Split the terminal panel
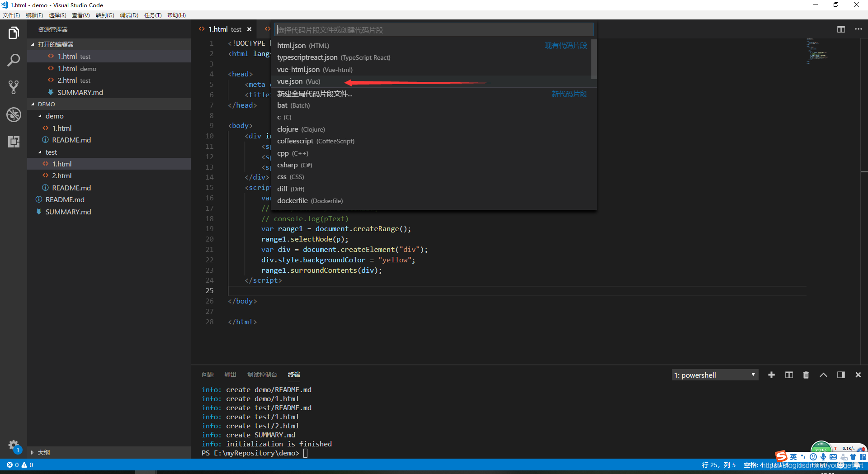The width and height of the screenshot is (868, 474). tap(789, 375)
